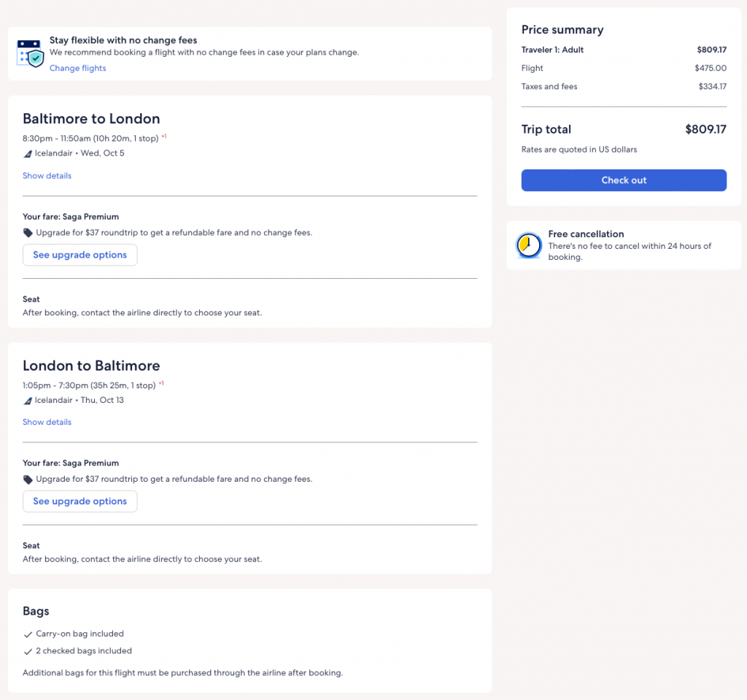Click the calendar shield icon in Stay flexible banner
Image resolution: width=747 pixels, height=700 pixels.
[30, 53]
